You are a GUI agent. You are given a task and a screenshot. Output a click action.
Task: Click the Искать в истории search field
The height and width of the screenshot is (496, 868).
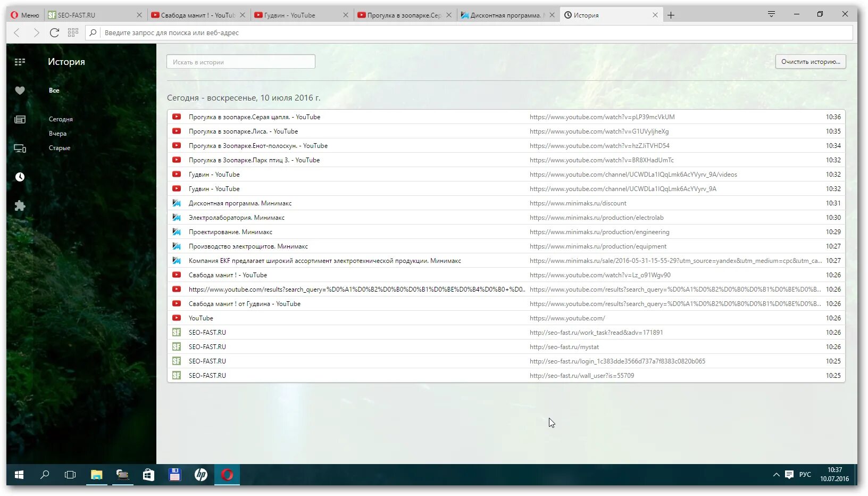click(241, 62)
